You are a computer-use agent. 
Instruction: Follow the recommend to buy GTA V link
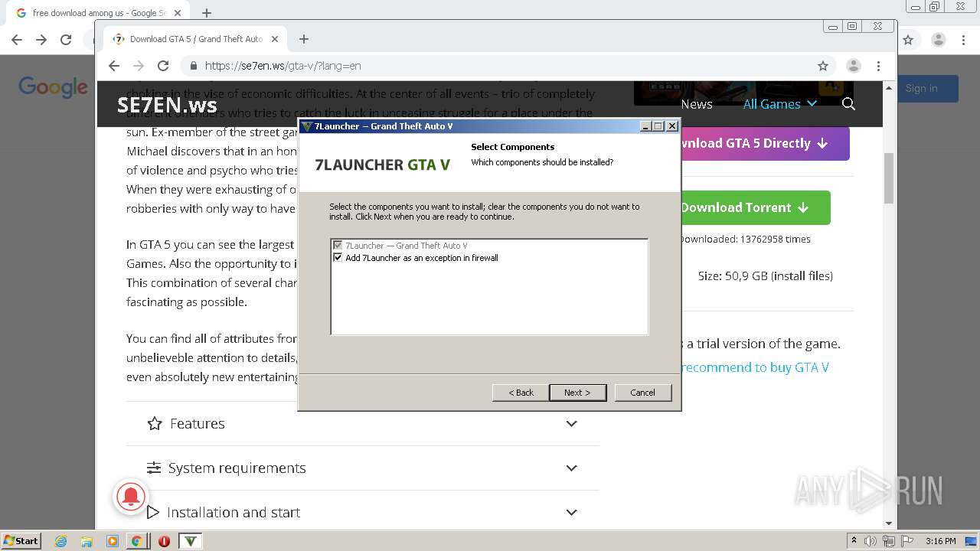755,367
